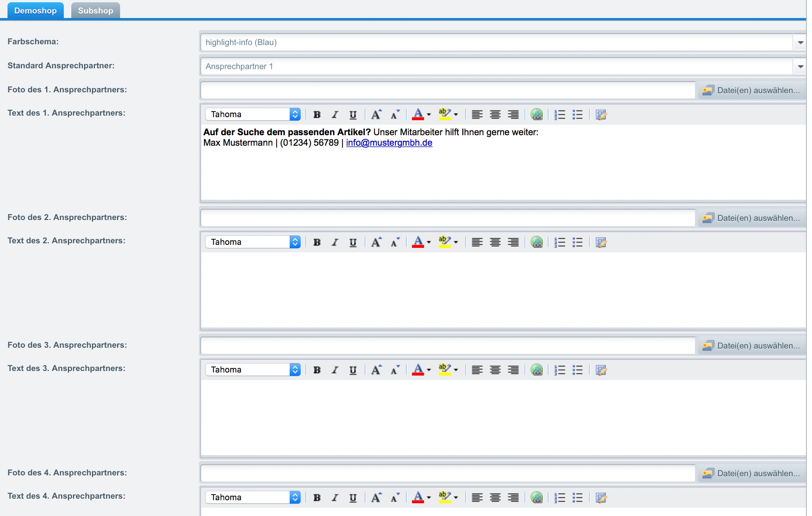Focus the Foto des 2. Ansprechpartners input

(x=448, y=218)
